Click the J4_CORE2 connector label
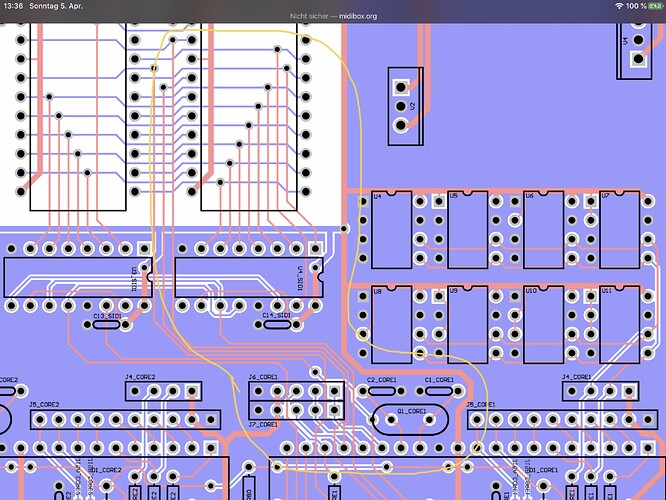The image size is (666, 500). coord(140,377)
